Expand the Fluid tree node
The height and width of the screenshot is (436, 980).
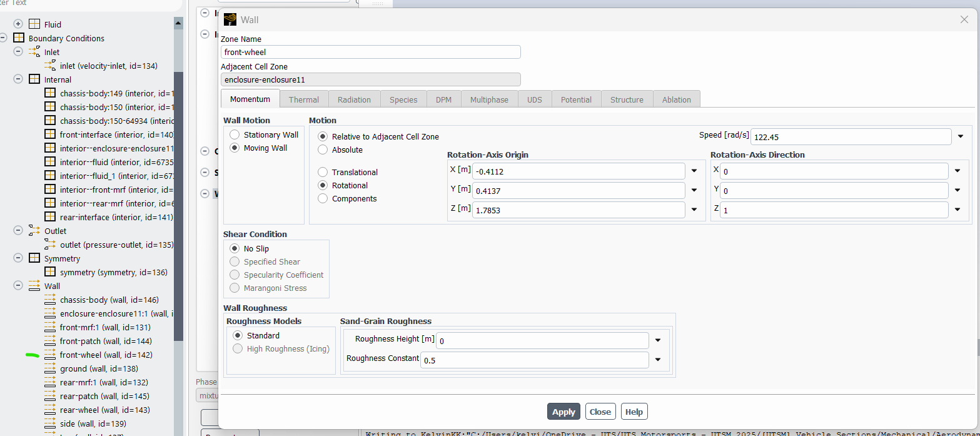pyautogui.click(x=18, y=24)
